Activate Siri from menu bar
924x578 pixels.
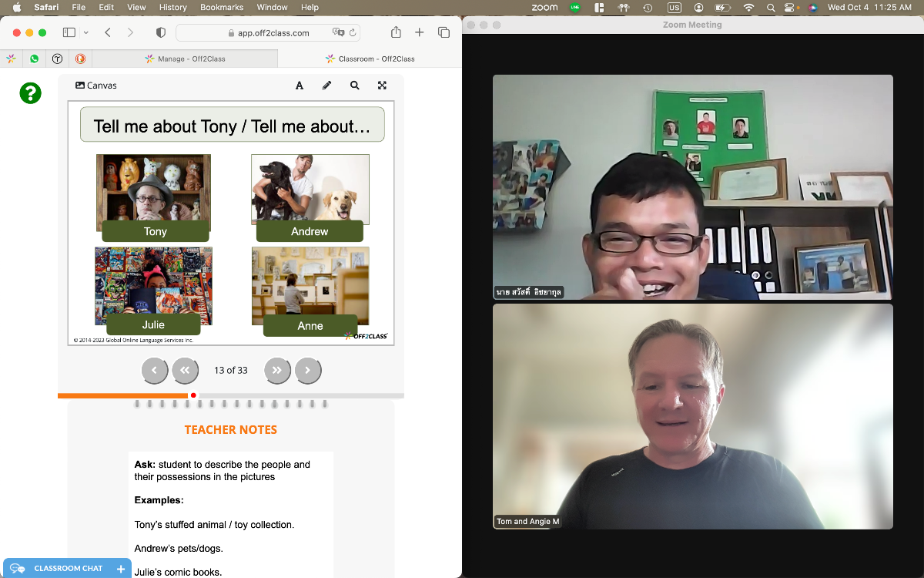[812, 7]
